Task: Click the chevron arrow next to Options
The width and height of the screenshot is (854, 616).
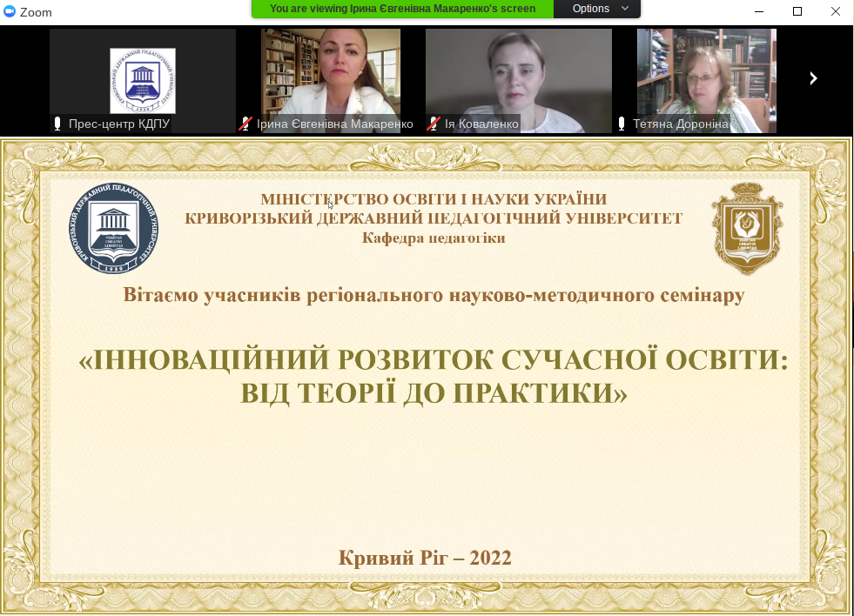Action: tap(625, 9)
